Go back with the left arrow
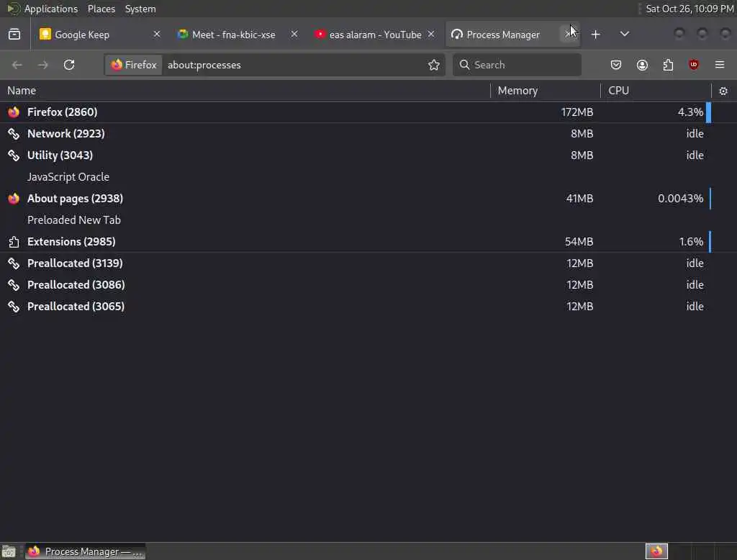The width and height of the screenshot is (737, 560). pyautogui.click(x=17, y=65)
